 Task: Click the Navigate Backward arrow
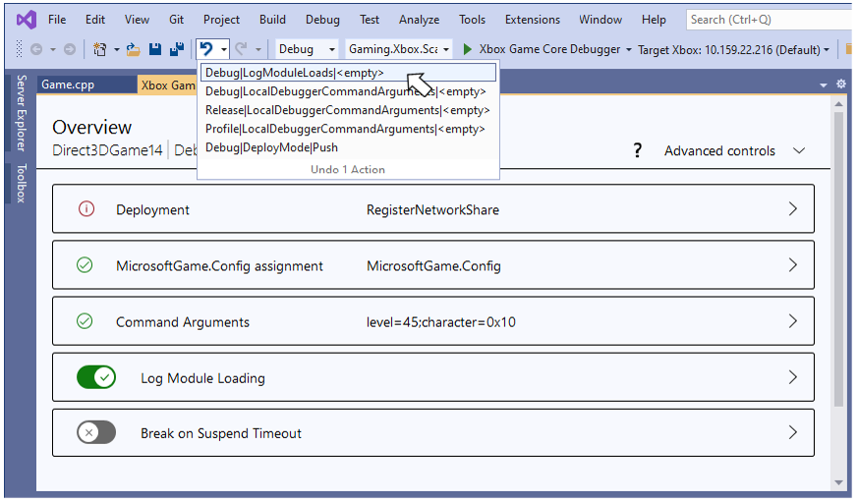[36, 49]
